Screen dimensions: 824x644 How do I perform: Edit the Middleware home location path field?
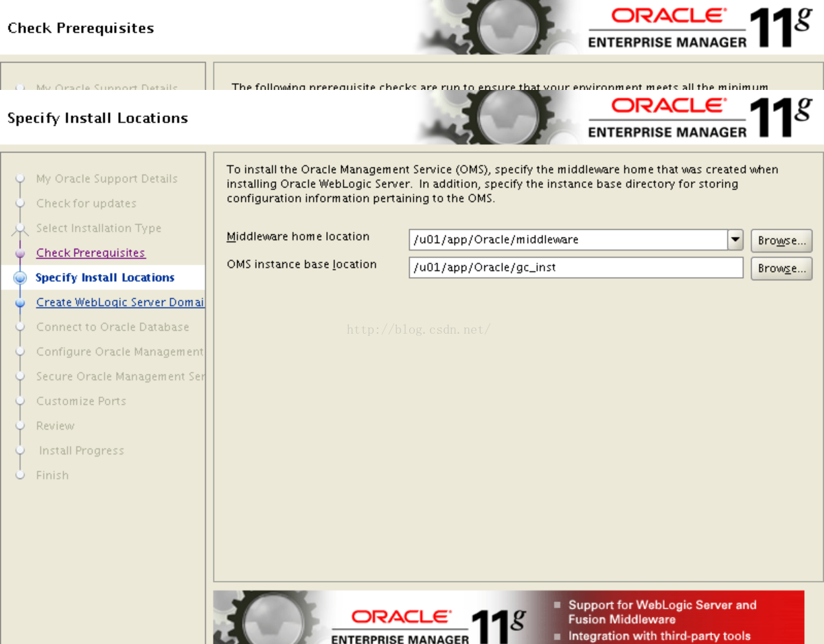point(568,240)
